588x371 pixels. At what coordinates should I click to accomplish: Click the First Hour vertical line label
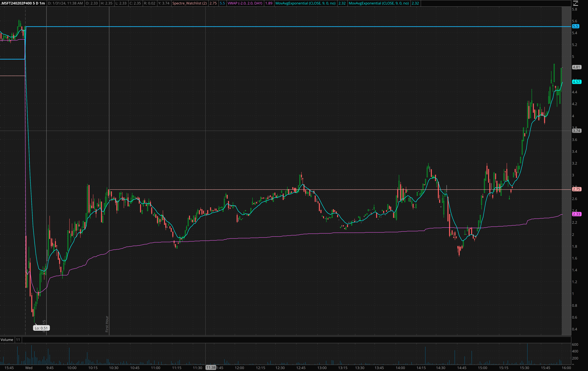[107, 324]
